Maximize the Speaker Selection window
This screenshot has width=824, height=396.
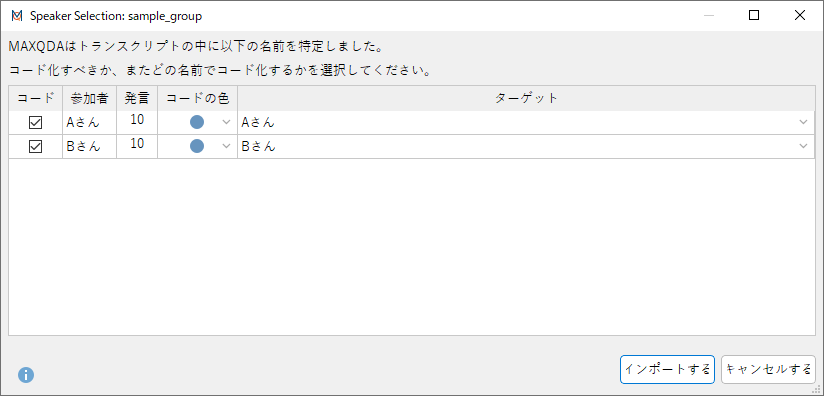[754, 16]
